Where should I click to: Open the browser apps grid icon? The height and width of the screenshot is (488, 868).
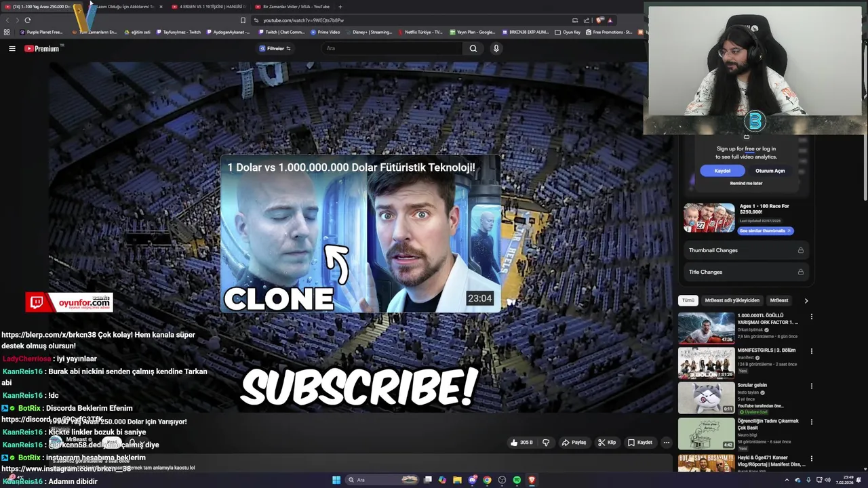(x=7, y=32)
